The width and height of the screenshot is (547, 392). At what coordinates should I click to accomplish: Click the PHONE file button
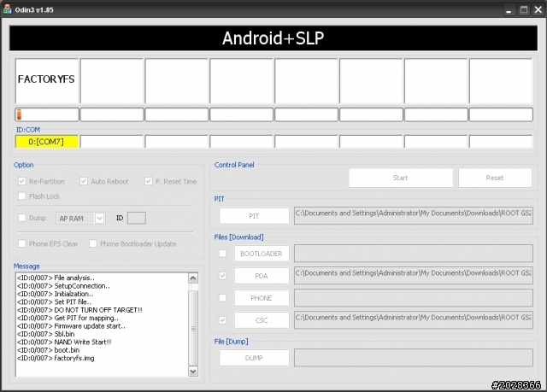[262, 298]
